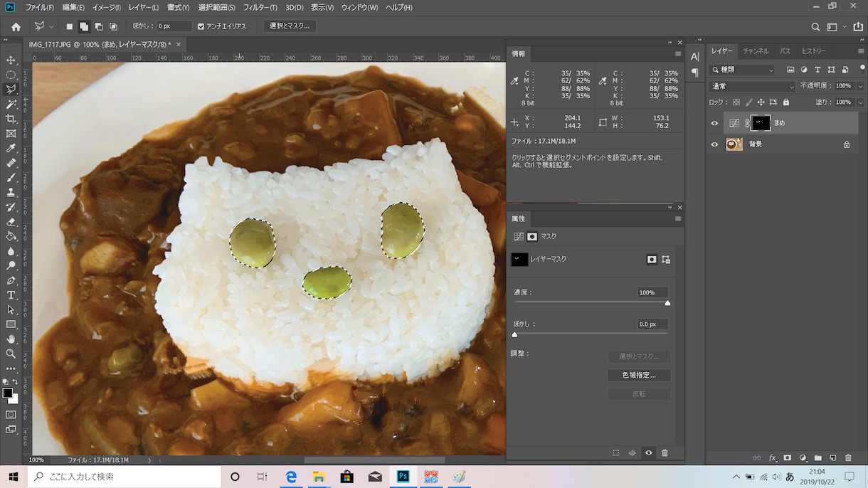Select the Elliptical Marquee tool

11,75
